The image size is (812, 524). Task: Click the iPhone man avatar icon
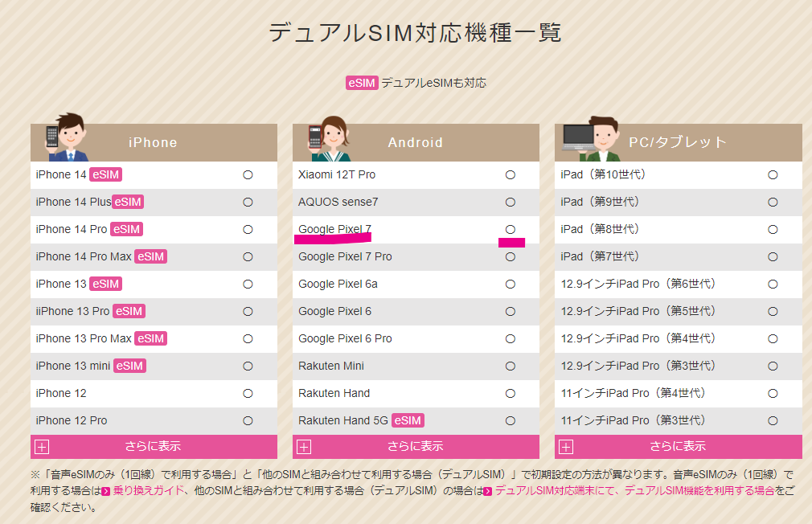[66, 137]
